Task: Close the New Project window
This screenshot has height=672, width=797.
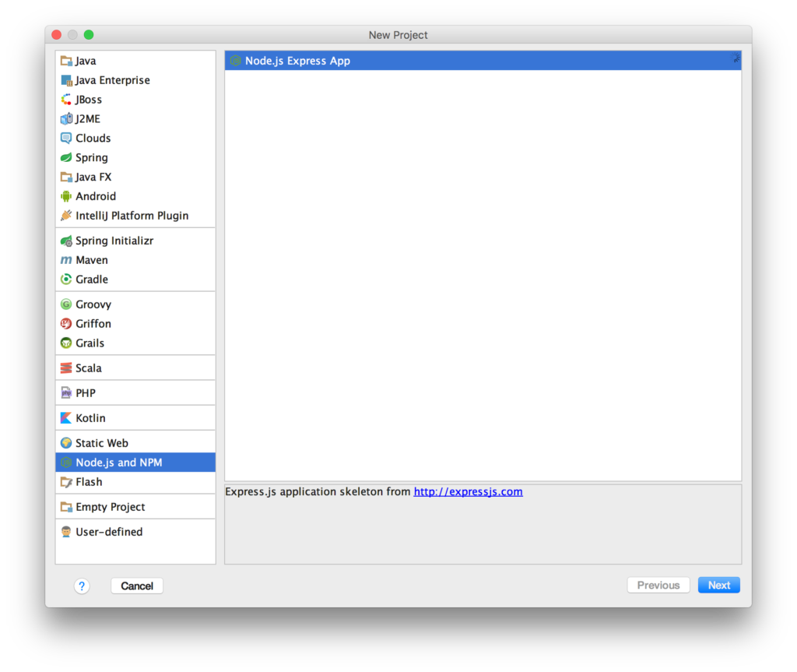Action: pyautogui.click(x=57, y=34)
